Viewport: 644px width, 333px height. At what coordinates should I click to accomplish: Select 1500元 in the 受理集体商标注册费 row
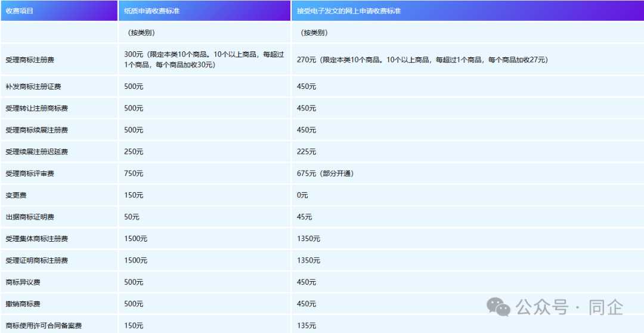(x=136, y=239)
